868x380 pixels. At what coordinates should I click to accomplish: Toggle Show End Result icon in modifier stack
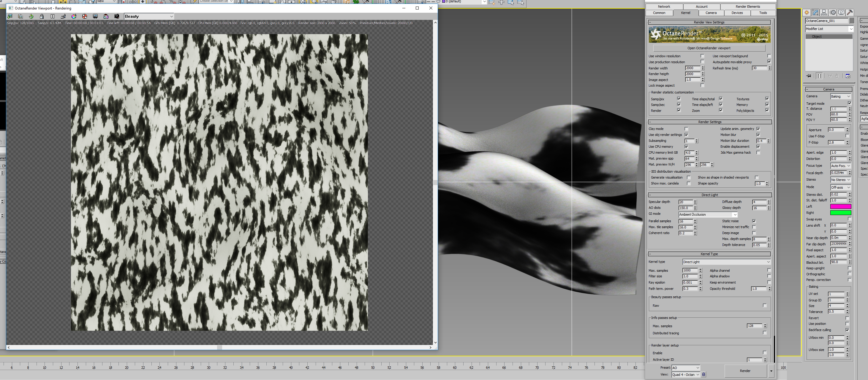click(x=820, y=76)
